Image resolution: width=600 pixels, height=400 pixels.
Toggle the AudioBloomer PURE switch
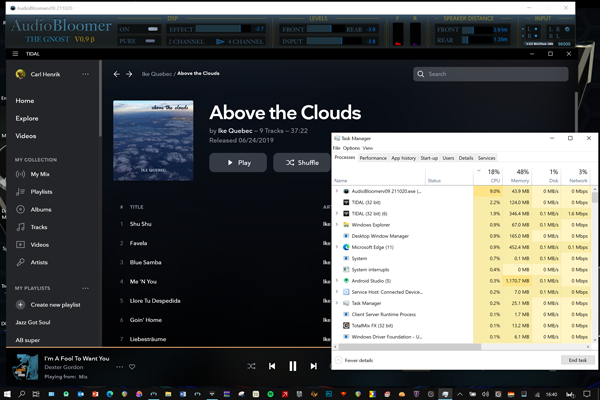[150, 41]
